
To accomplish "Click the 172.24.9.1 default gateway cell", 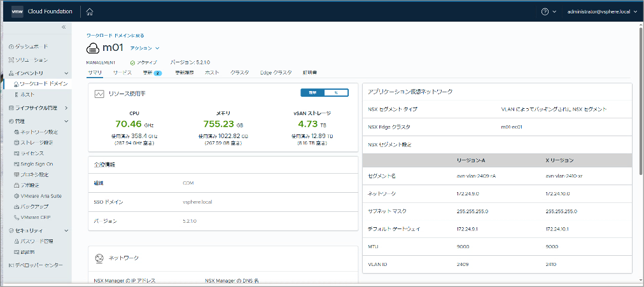I will 467,228.
